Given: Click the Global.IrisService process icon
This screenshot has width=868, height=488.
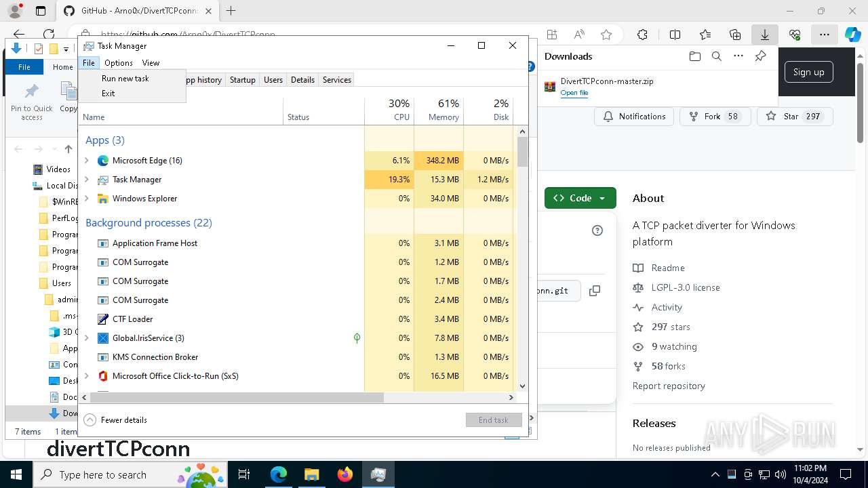Looking at the screenshot, I should pyautogui.click(x=103, y=338).
